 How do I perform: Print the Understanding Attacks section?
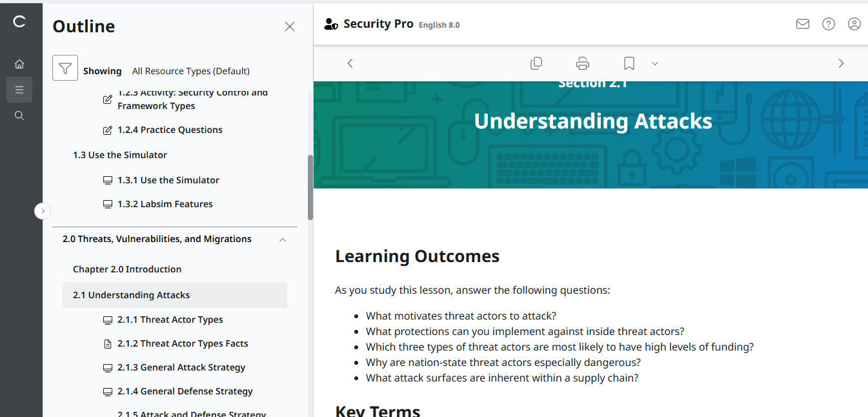click(582, 63)
